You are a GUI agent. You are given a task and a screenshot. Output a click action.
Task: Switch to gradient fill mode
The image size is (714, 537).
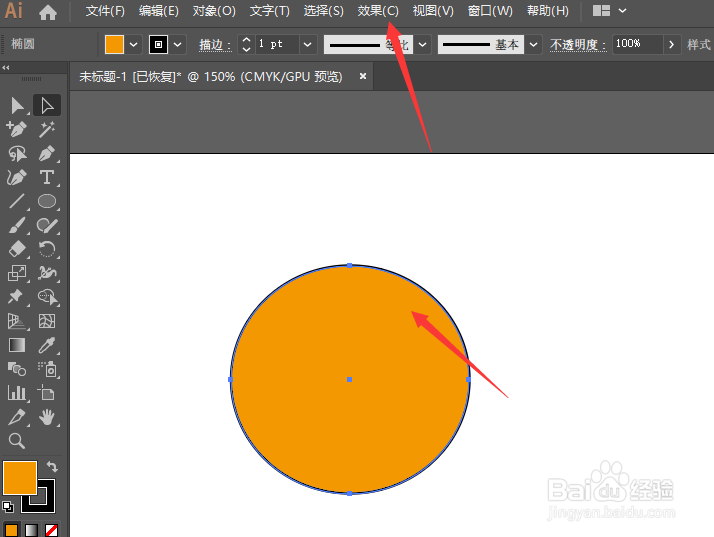(31, 529)
